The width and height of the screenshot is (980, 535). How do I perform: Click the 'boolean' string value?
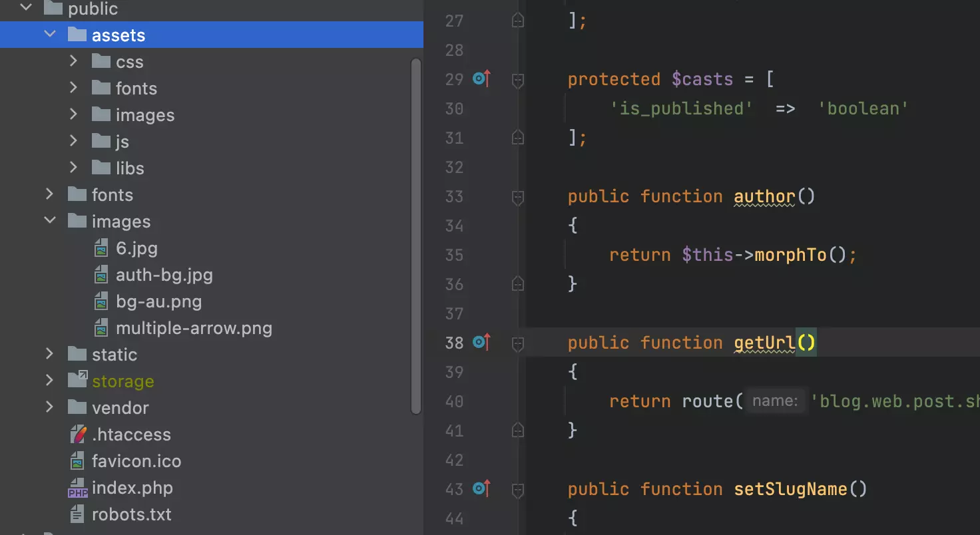(x=863, y=108)
